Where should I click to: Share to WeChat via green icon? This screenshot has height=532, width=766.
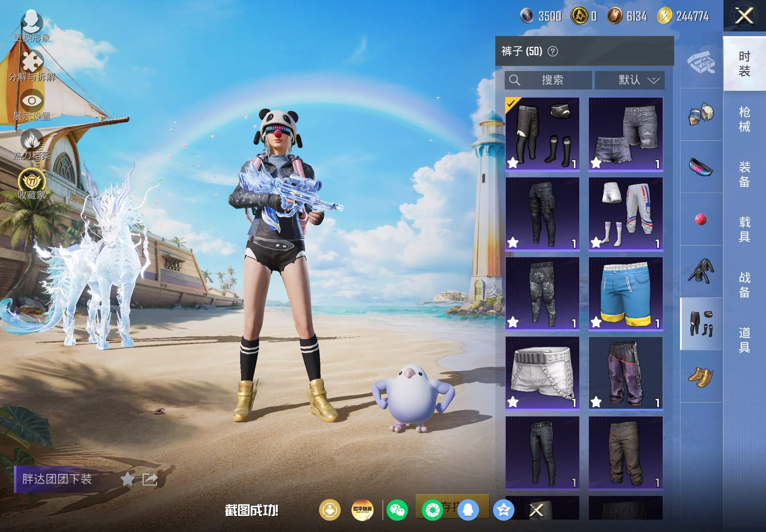coord(397,510)
